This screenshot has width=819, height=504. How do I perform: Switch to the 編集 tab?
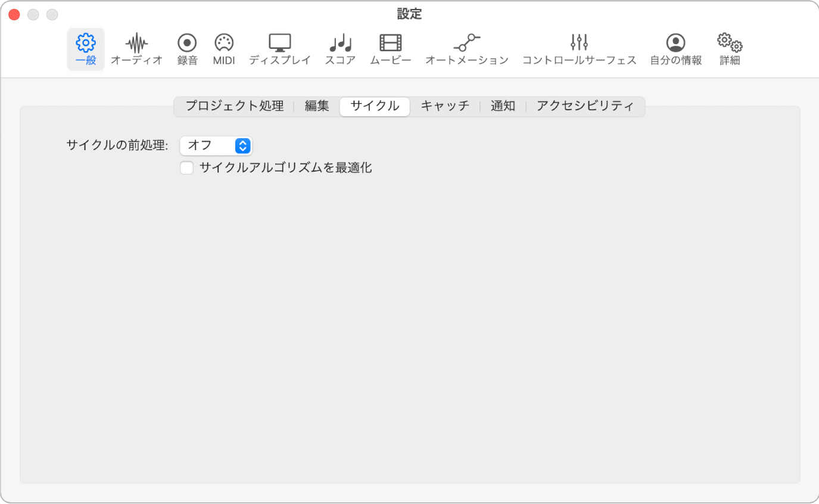tap(317, 107)
